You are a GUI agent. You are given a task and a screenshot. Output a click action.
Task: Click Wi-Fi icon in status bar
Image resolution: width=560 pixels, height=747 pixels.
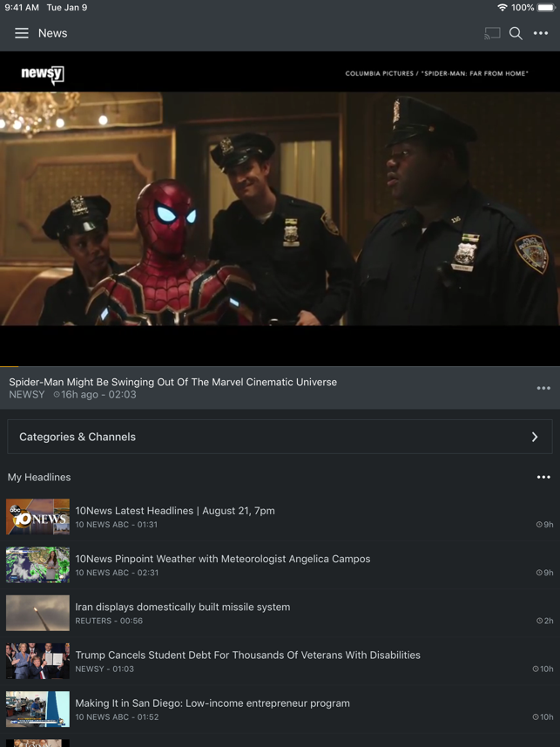(x=502, y=8)
